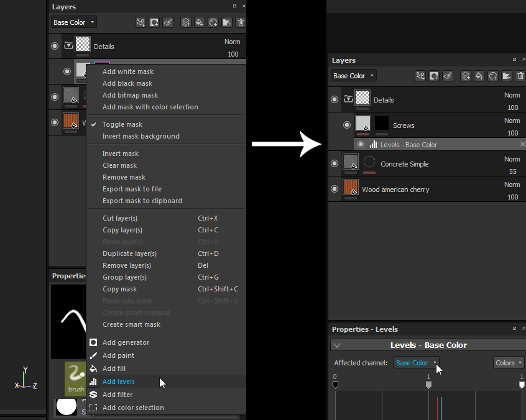The width and height of the screenshot is (526, 420).
Task: Choose Add levels from the context menu
Action: [119, 381]
